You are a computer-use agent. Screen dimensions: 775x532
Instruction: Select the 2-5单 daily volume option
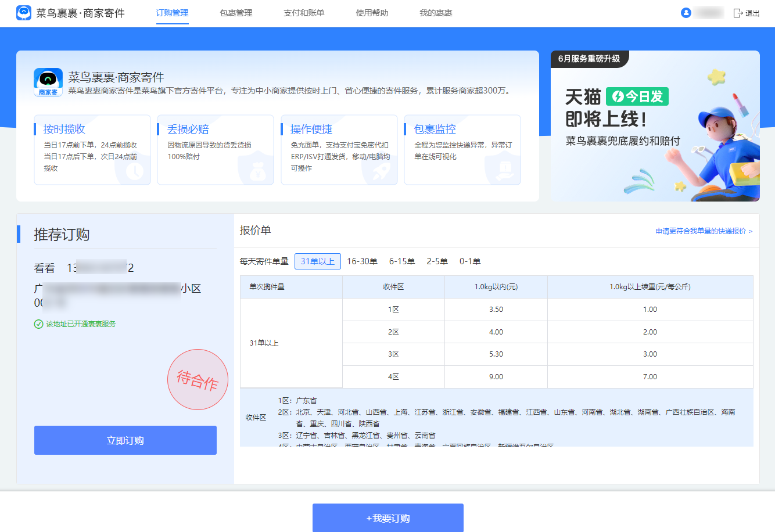[437, 261]
